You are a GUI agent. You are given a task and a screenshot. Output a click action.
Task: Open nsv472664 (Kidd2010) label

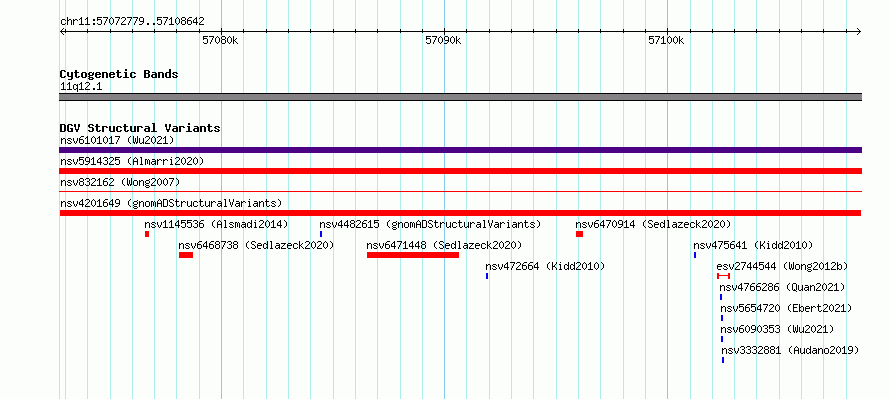(545, 266)
